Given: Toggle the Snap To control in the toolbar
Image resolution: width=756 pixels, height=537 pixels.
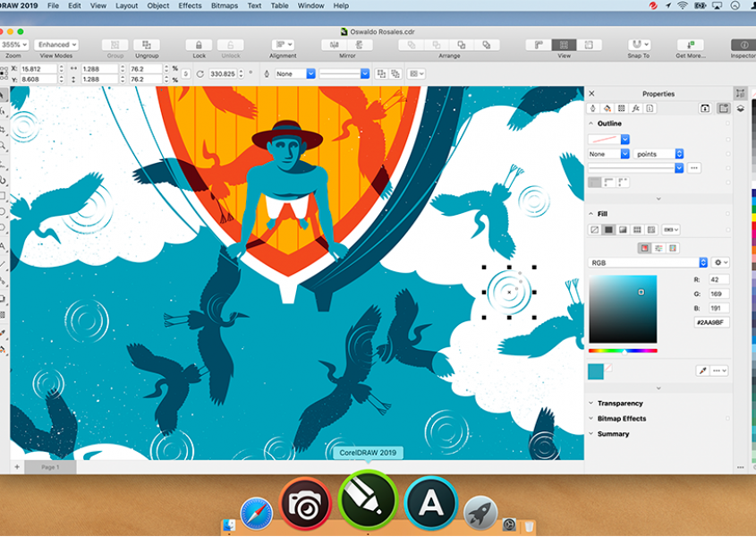Looking at the screenshot, I should [637, 44].
